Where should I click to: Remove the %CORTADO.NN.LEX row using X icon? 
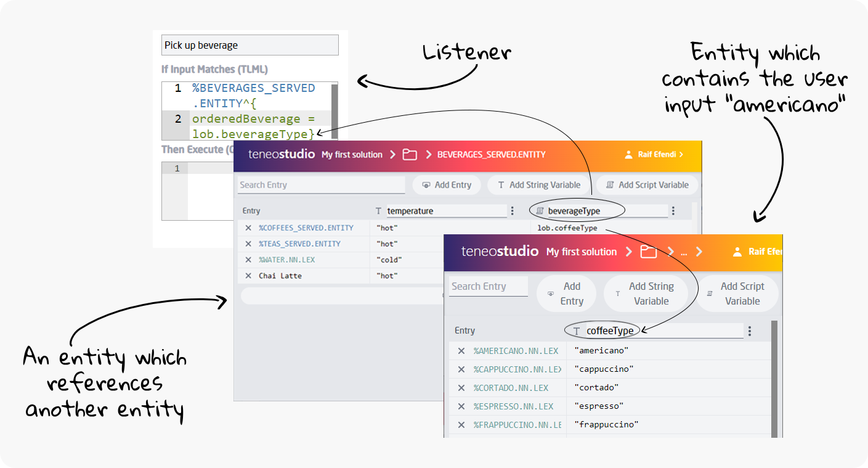[461, 388]
